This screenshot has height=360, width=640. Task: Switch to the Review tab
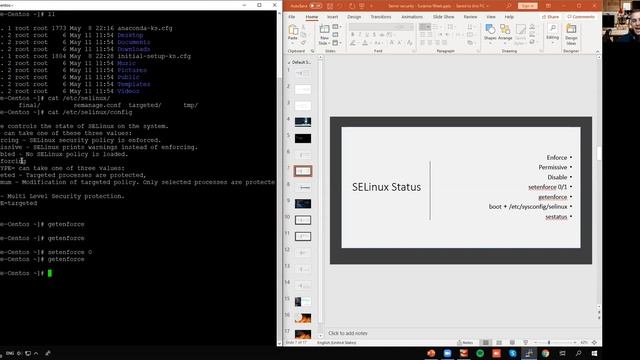pyautogui.click(x=470, y=17)
